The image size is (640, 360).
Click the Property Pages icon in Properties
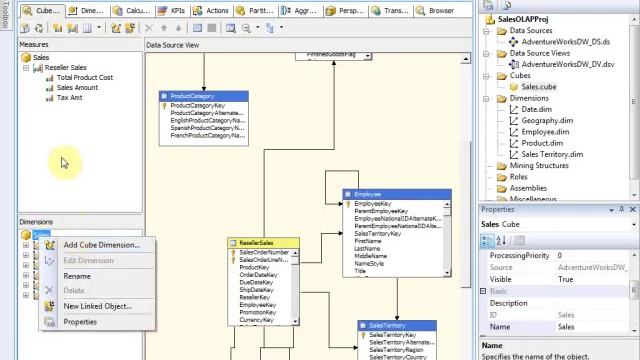(519, 241)
